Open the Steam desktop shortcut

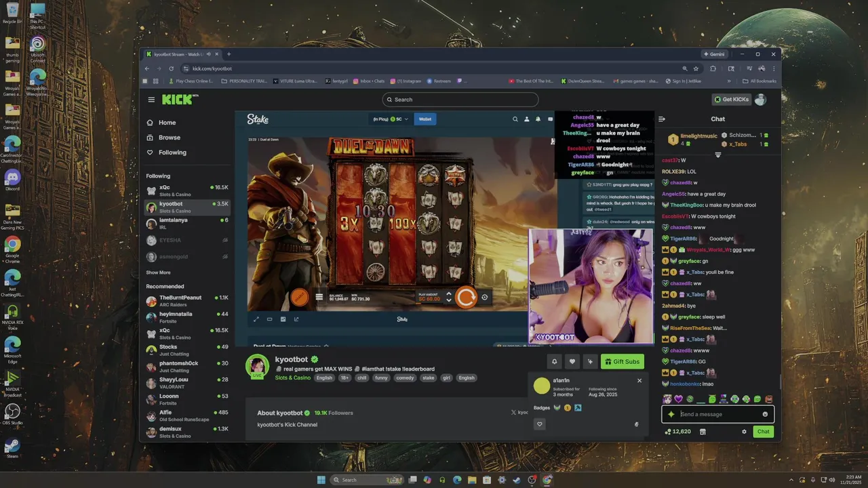tap(12, 448)
